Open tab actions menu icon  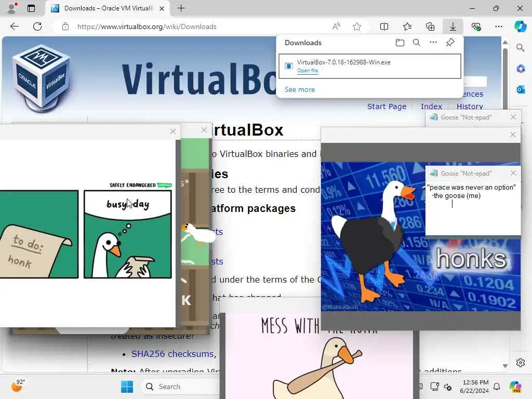point(31,8)
